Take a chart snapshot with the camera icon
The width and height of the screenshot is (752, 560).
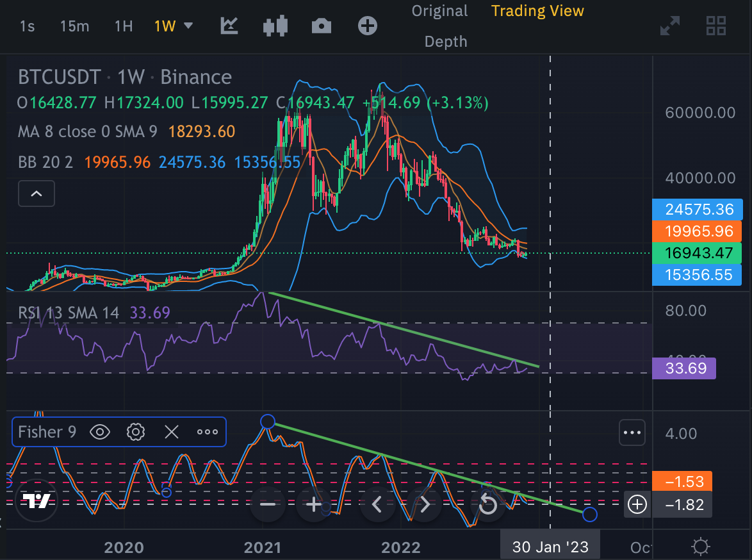coord(322,26)
